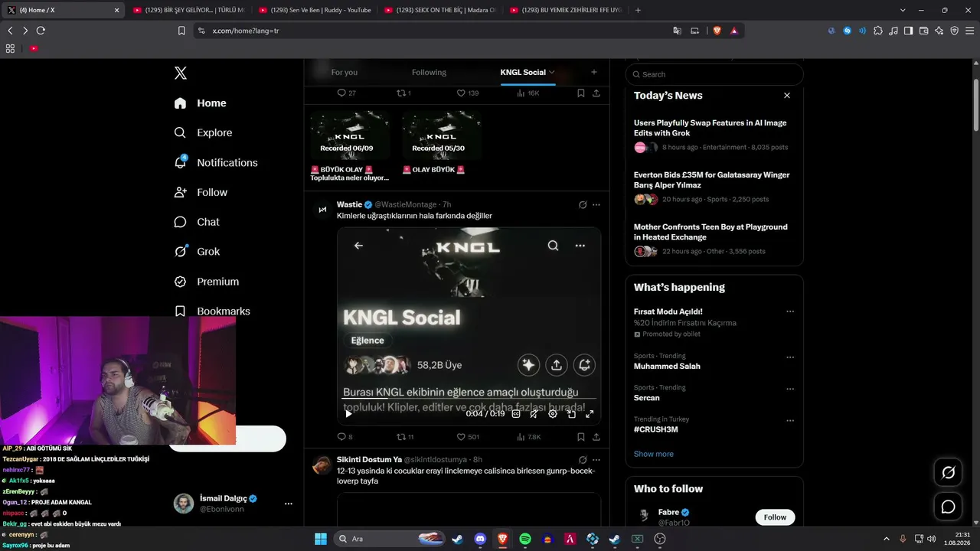Viewport: 980px width, 551px height.
Task: Open more options for Sercan trend
Action: [790, 388]
